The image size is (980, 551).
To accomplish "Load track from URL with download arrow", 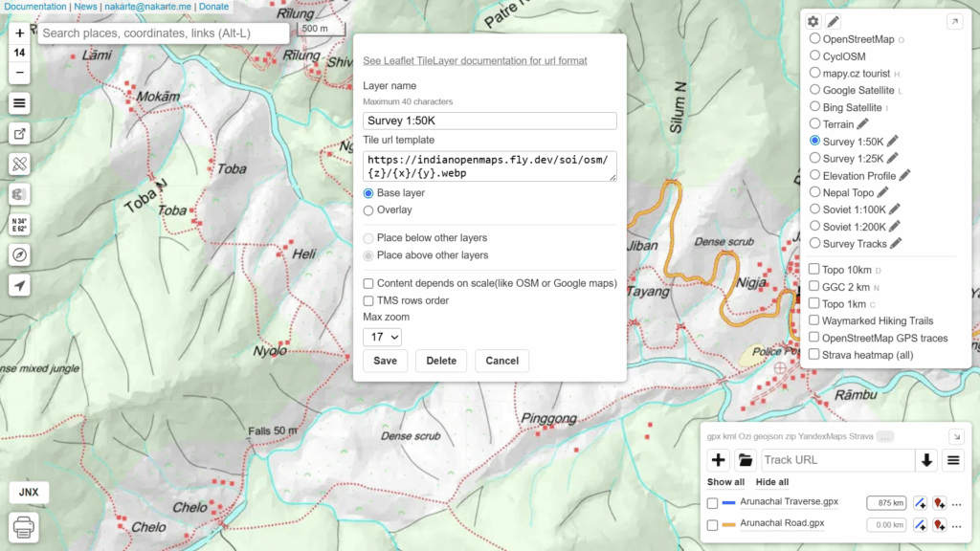I will tap(926, 460).
